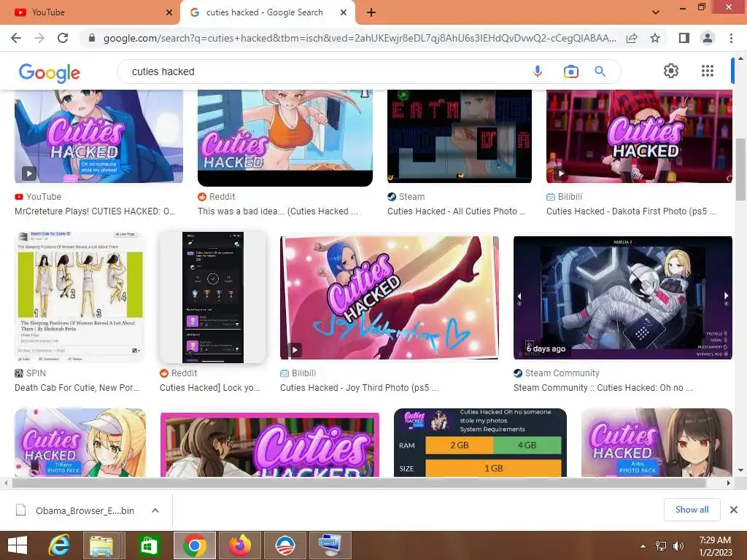The height and width of the screenshot is (560, 747).
Task: Search by voice using the microphone icon
Action: tap(538, 71)
